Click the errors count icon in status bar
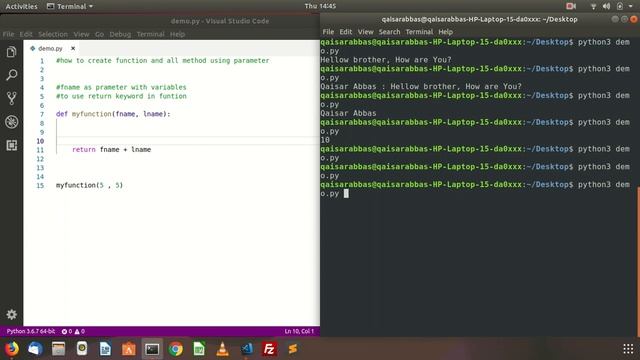Viewport: 640px width, 360px height. 67,331
